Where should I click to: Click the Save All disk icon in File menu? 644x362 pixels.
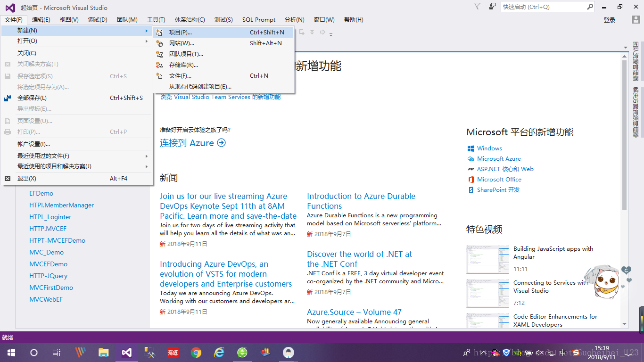[x=8, y=98]
